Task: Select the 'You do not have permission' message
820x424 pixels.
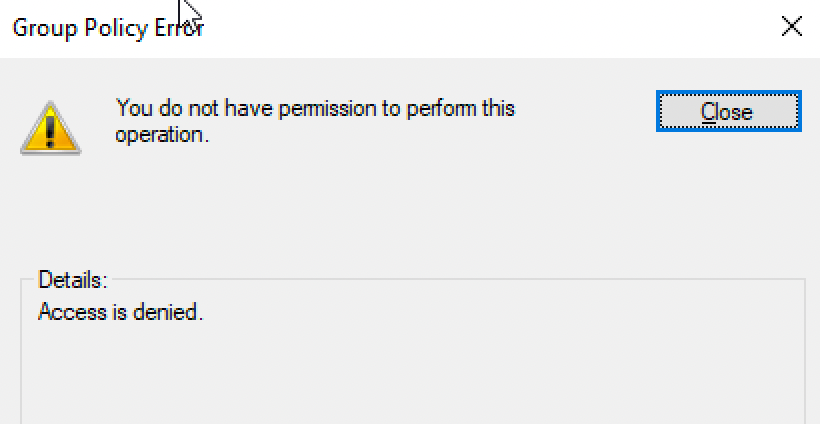Action: [315, 121]
